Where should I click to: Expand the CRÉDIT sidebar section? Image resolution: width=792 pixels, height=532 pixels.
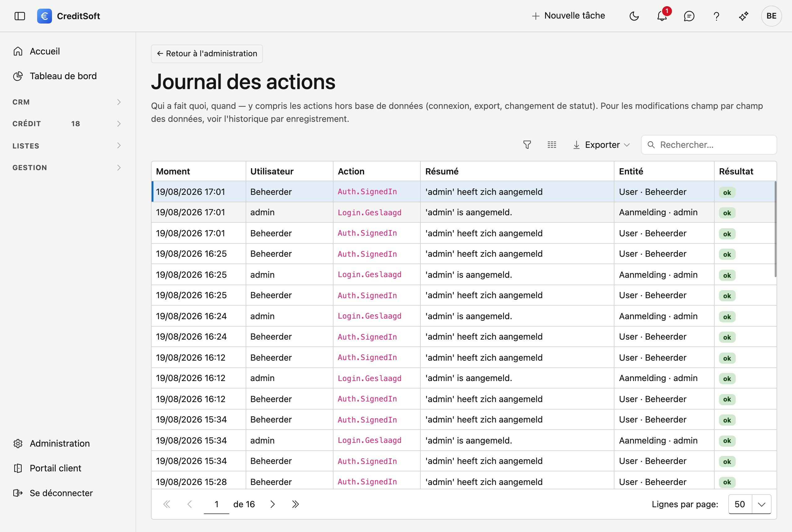coord(67,124)
